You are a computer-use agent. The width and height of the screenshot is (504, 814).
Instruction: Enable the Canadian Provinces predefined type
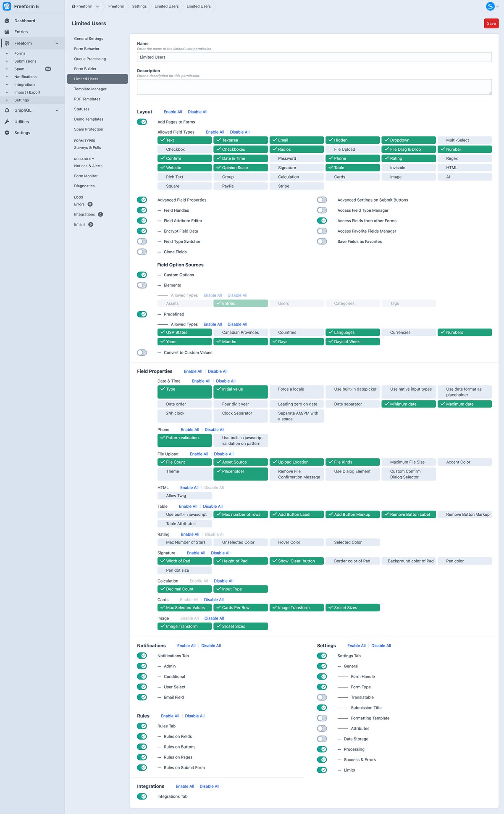coord(241,332)
